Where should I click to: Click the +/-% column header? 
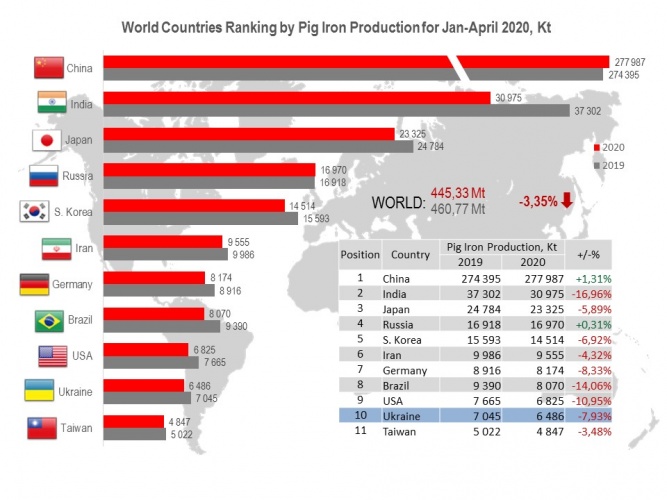point(581,254)
